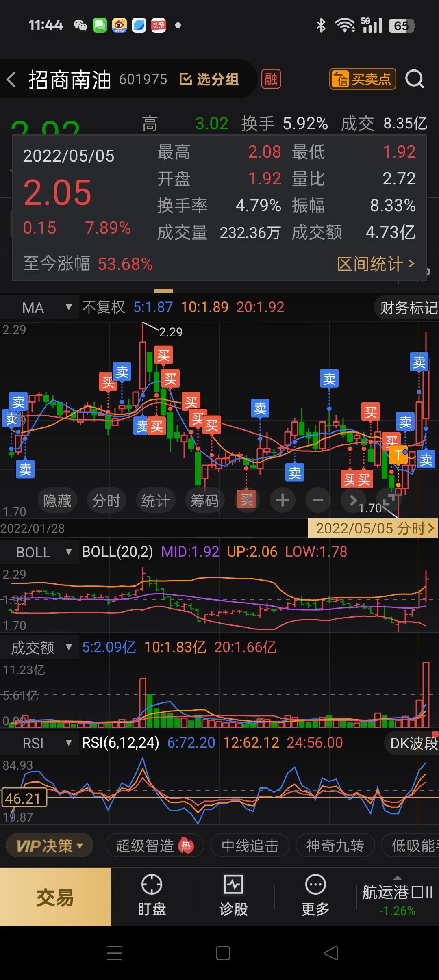Tap the date 2022/05/05 in info panel
The width and height of the screenshot is (439, 980).
pos(69,156)
